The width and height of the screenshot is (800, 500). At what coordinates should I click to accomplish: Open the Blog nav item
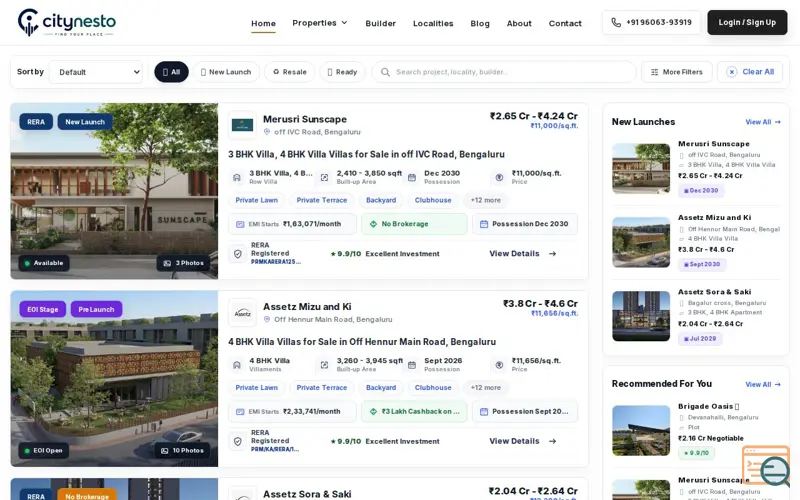[x=480, y=23]
